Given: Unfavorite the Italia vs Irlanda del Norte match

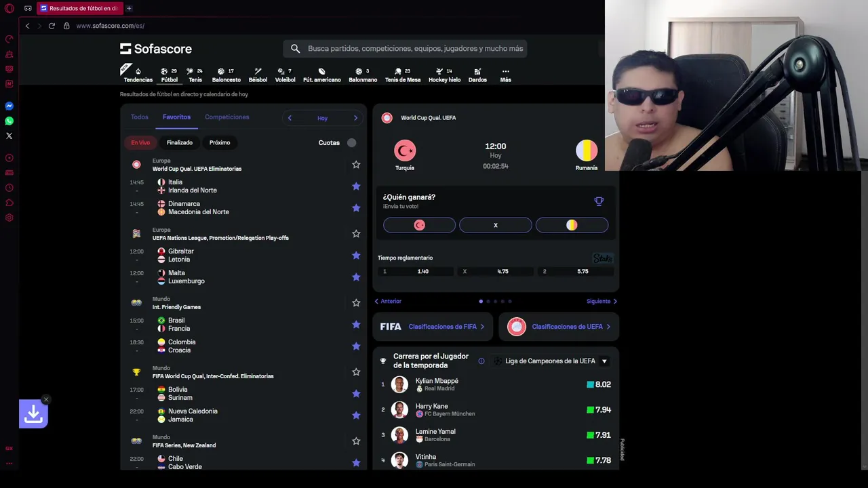Looking at the screenshot, I should tap(356, 186).
